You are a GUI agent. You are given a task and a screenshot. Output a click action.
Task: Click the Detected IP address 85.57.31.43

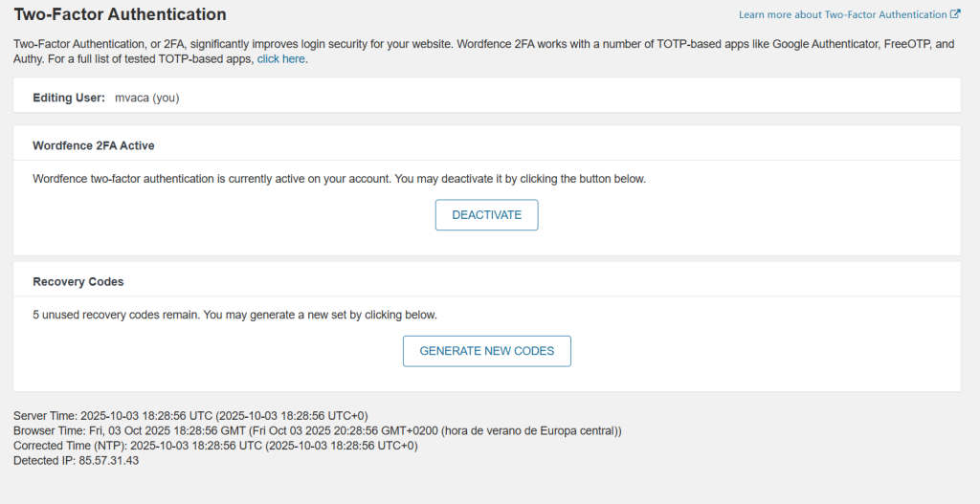coord(108,461)
